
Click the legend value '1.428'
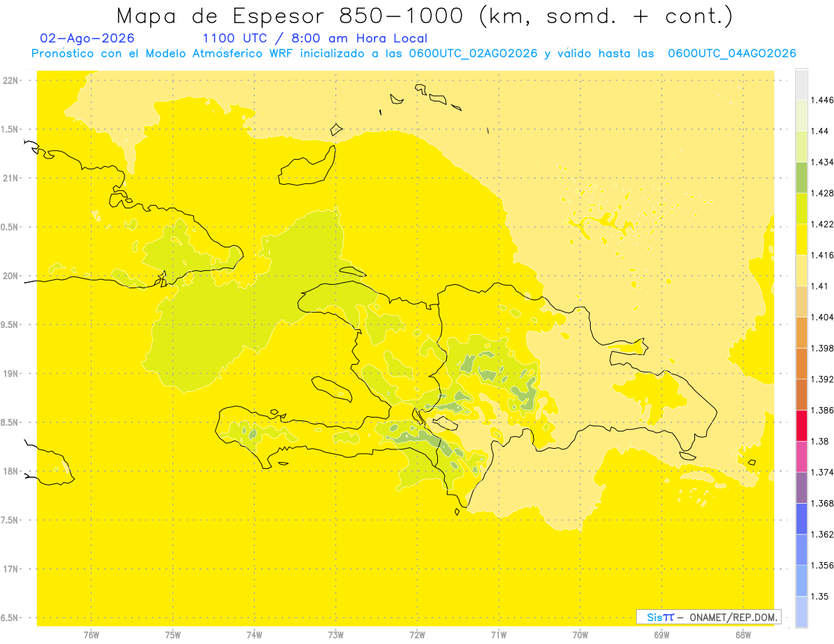point(822,193)
